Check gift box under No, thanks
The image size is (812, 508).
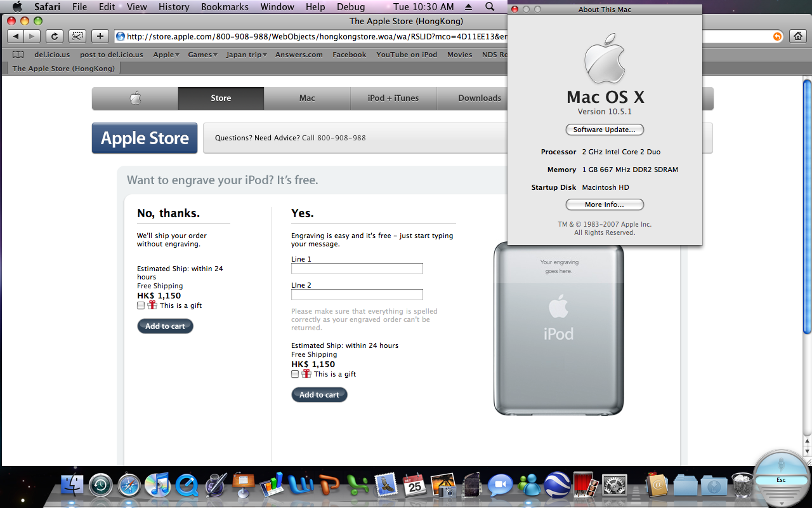click(141, 305)
